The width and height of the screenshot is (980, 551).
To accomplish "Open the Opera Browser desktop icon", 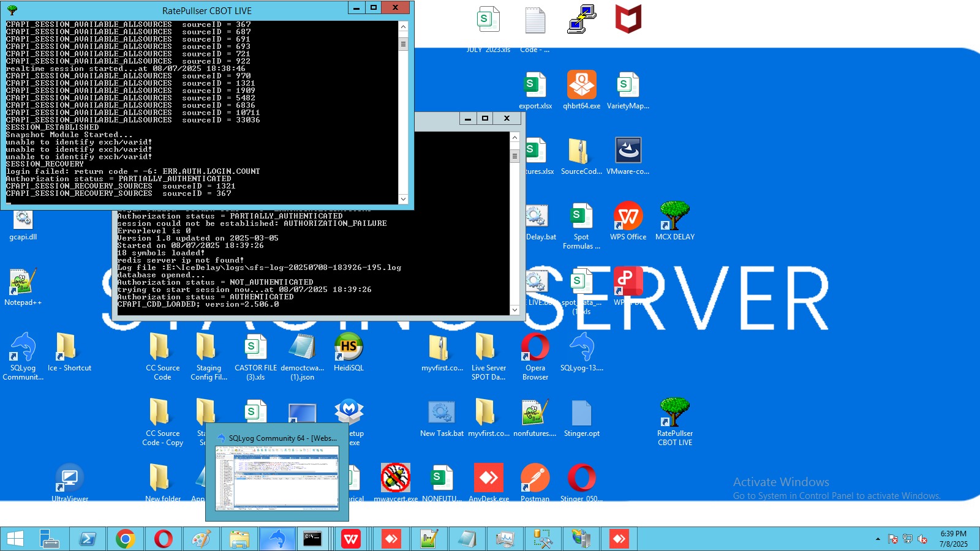I will [x=535, y=348].
